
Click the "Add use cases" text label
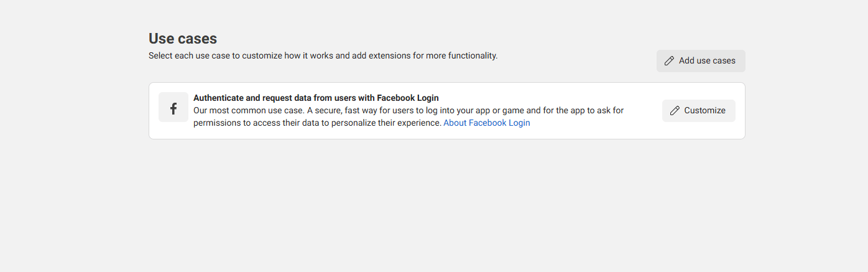coord(707,61)
